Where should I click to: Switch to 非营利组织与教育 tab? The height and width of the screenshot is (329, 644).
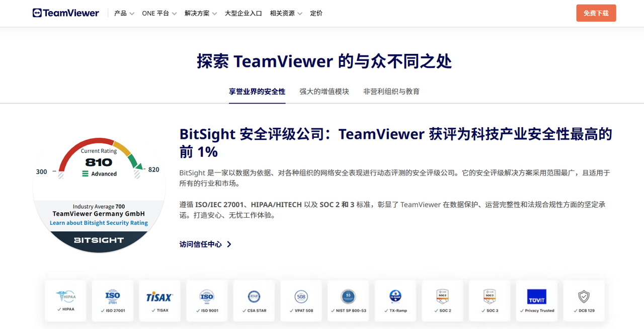(391, 92)
